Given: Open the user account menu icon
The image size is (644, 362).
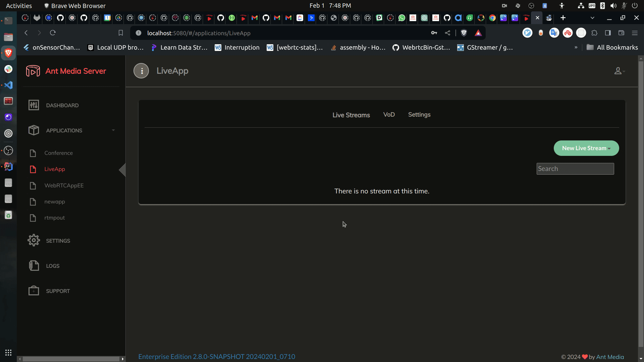Looking at the screenshot, I should click(x=619, y=71).
